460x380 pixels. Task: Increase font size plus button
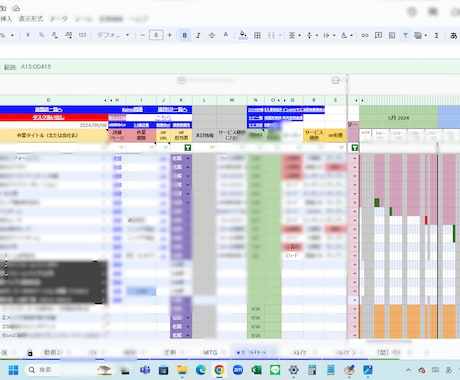click(169, 35)
